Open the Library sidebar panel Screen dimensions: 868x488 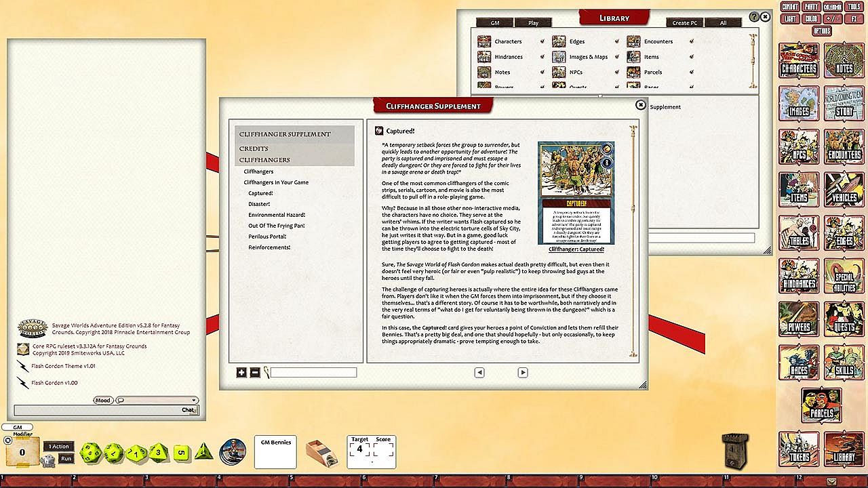pyautogui.click(x=844, y=449)
